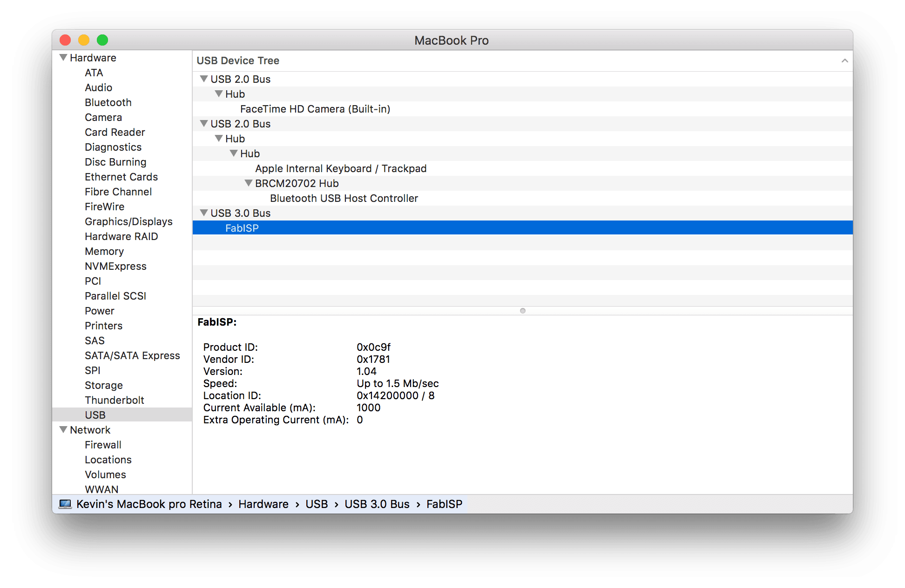Select Hardware RAID category
Screen dimensions: 905x588
click(x=122, y=236)
